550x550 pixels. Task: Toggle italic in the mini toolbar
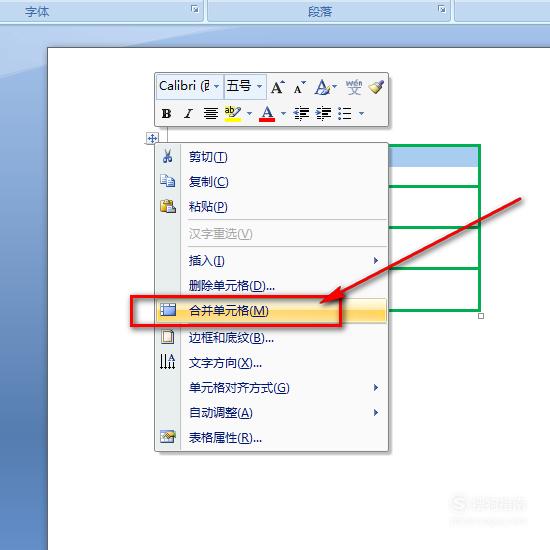pyautogui.click(x=189, y=113)
